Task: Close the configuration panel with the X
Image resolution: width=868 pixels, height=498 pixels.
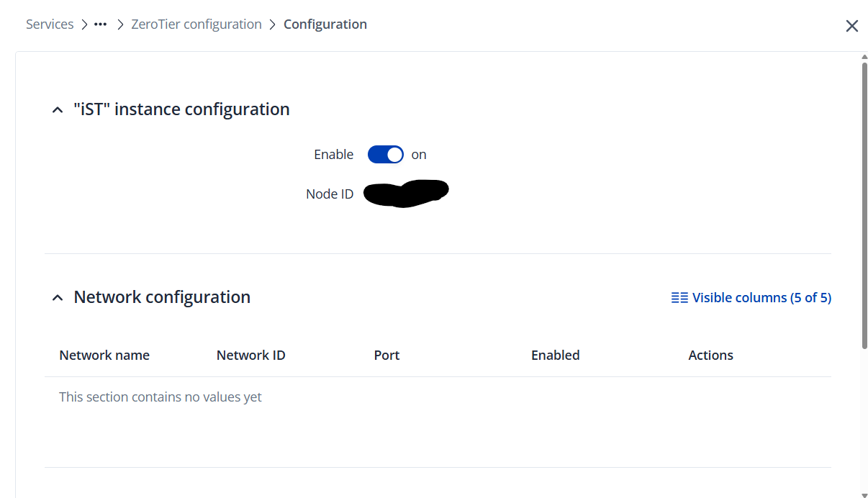Action: click(x=852, y=26)
